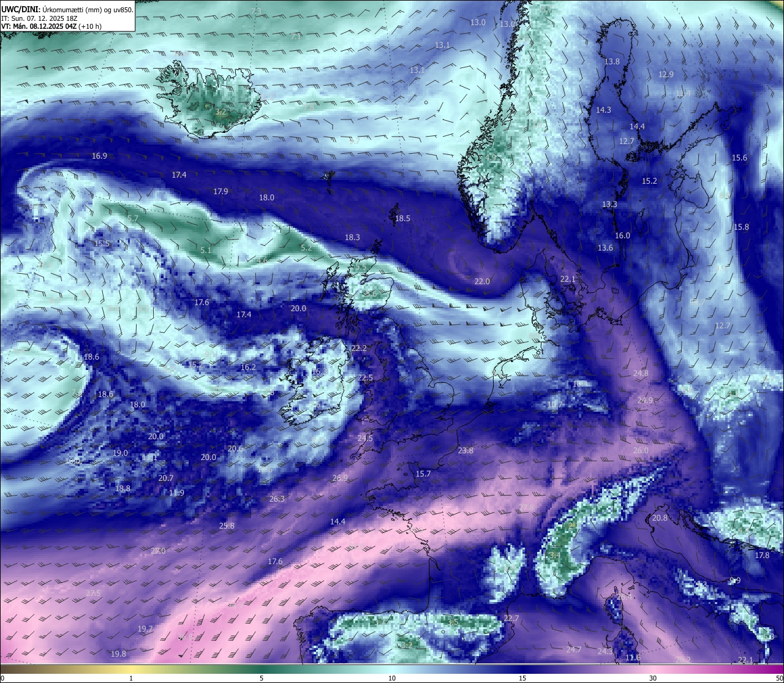Click the 13.6 value label

pyautogui.click(x=605, y=248)
